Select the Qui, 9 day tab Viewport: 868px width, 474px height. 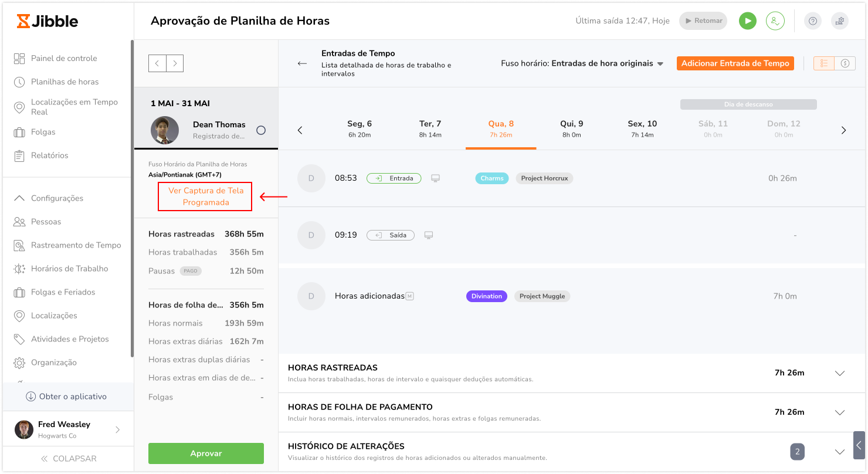(x=571, y=128)
